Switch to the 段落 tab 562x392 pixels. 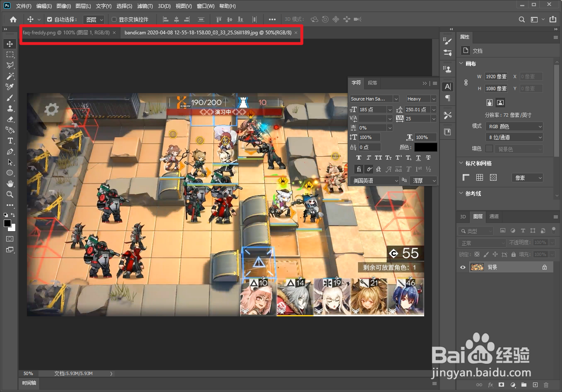(372, 83)
